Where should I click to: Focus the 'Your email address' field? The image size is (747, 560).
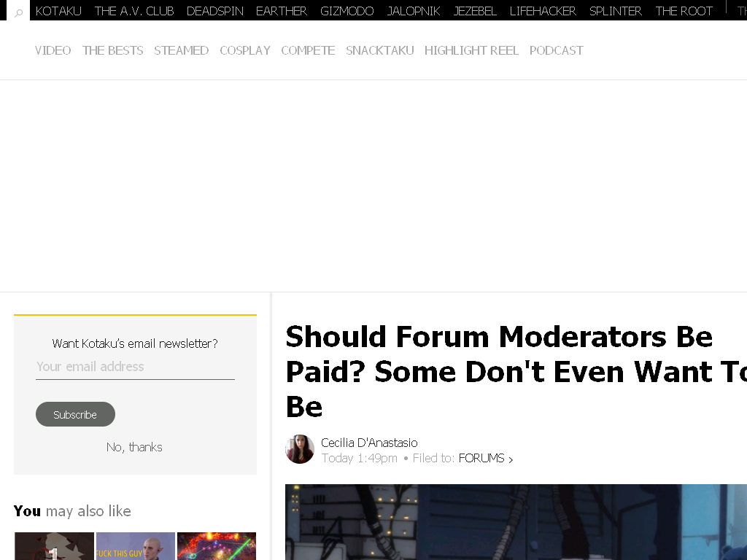pos(135,367)
